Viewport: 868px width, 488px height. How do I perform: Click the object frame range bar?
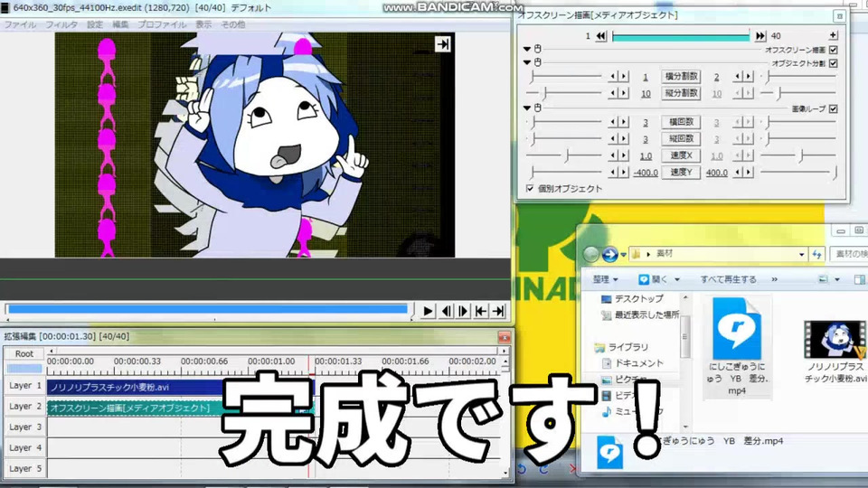click(x=680, y=36)
